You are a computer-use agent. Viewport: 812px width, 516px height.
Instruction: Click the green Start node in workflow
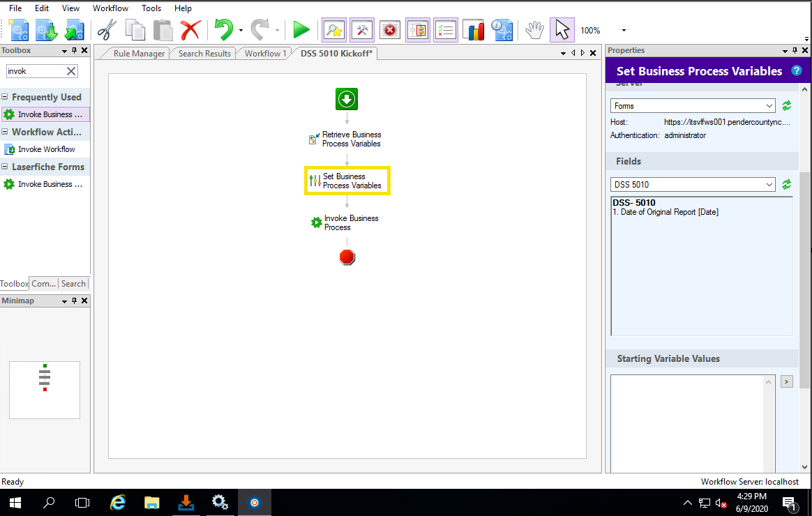coord(347,99)
